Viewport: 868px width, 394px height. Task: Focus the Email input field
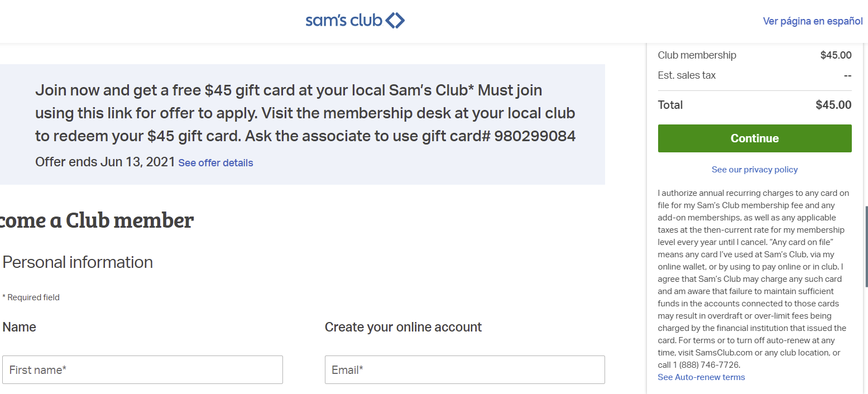tap(465, 369)
